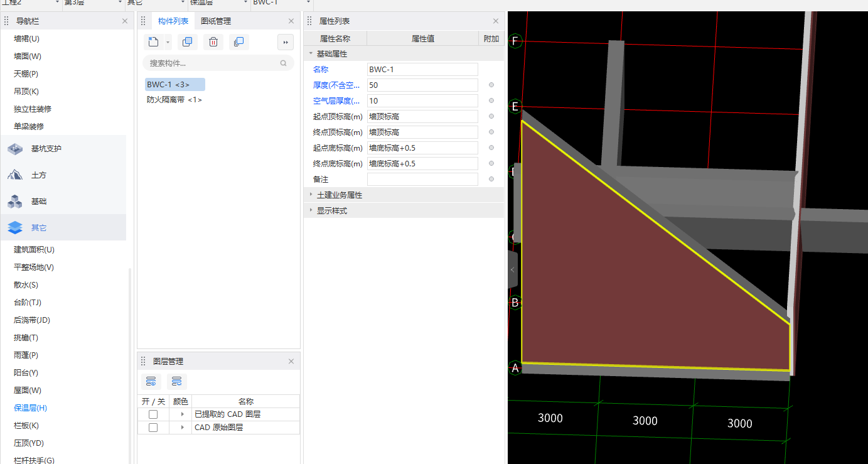Click the 构件列表 panel drag handle
Image resolution: width=868 pixels, height=464 pixels.
143,21
